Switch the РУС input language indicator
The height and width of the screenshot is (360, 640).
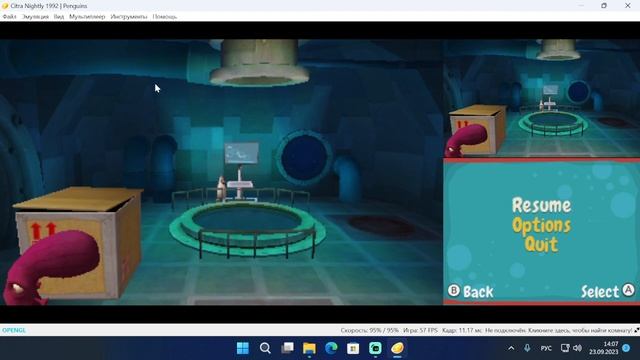coord(546,348)
